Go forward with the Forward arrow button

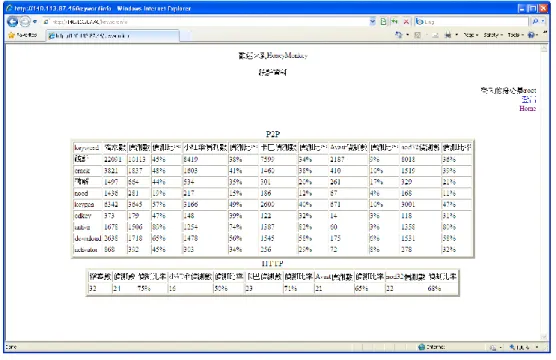click(25, 22)
